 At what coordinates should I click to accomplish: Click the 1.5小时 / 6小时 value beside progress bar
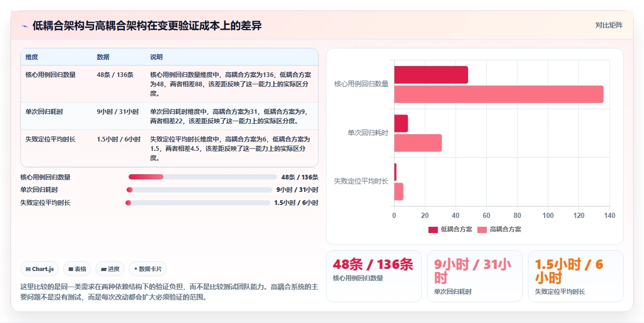[x=296, y=203]
